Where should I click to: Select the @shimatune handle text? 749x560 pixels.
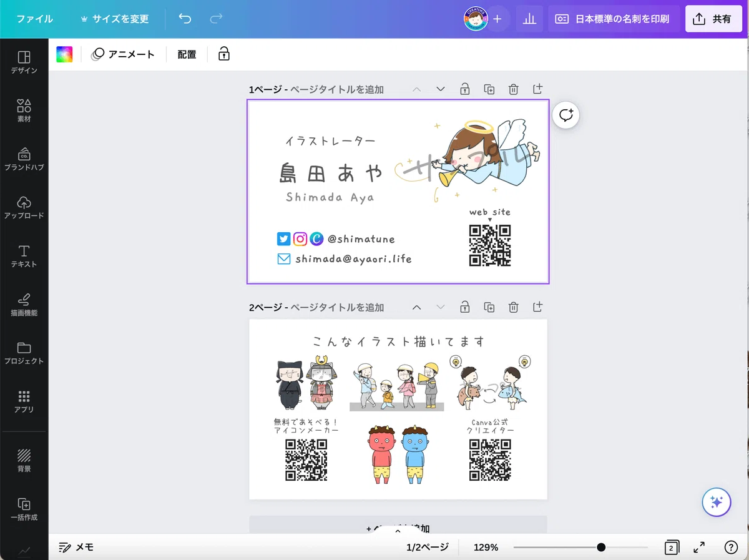[x=361, y=239]
